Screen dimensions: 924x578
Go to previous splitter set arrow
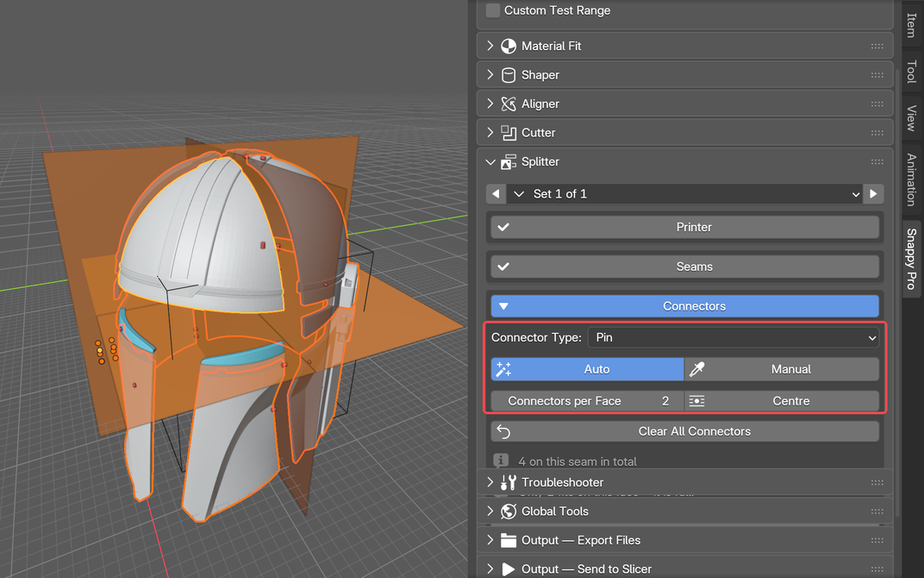[x=496, y=194]
